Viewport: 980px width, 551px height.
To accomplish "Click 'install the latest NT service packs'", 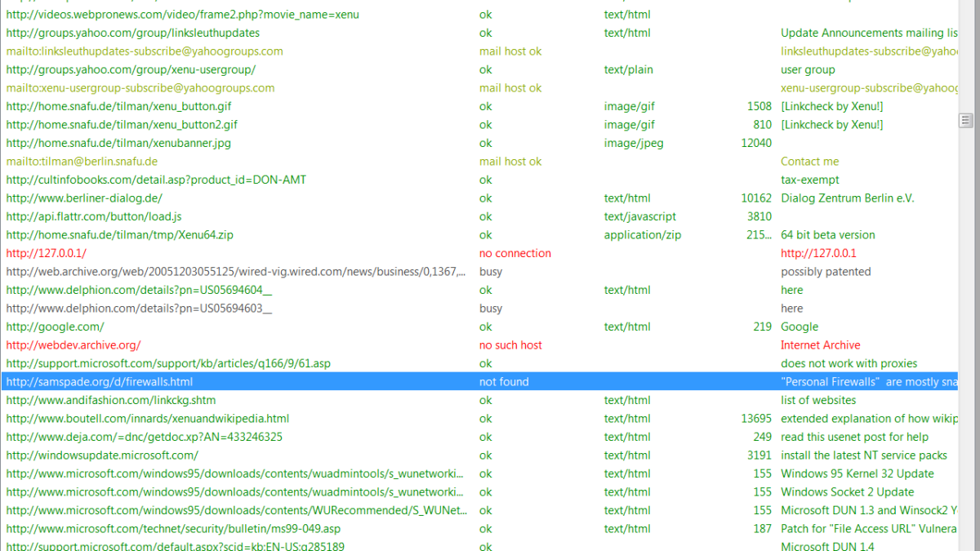I will [x=864, y=455].
